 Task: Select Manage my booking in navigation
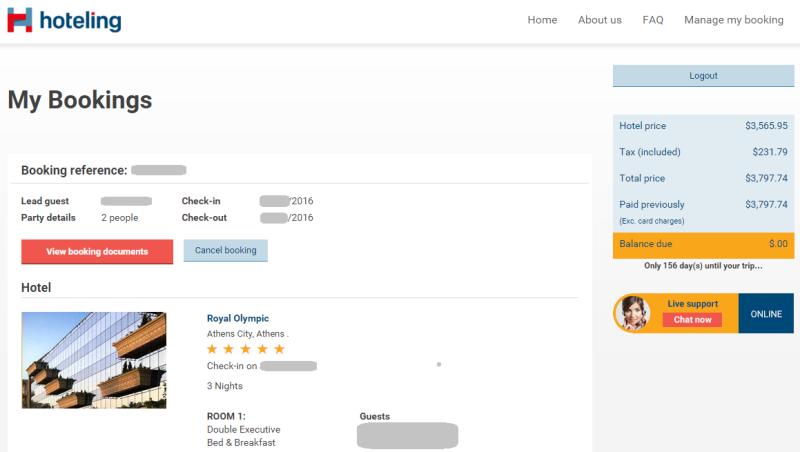pos(734,20)
